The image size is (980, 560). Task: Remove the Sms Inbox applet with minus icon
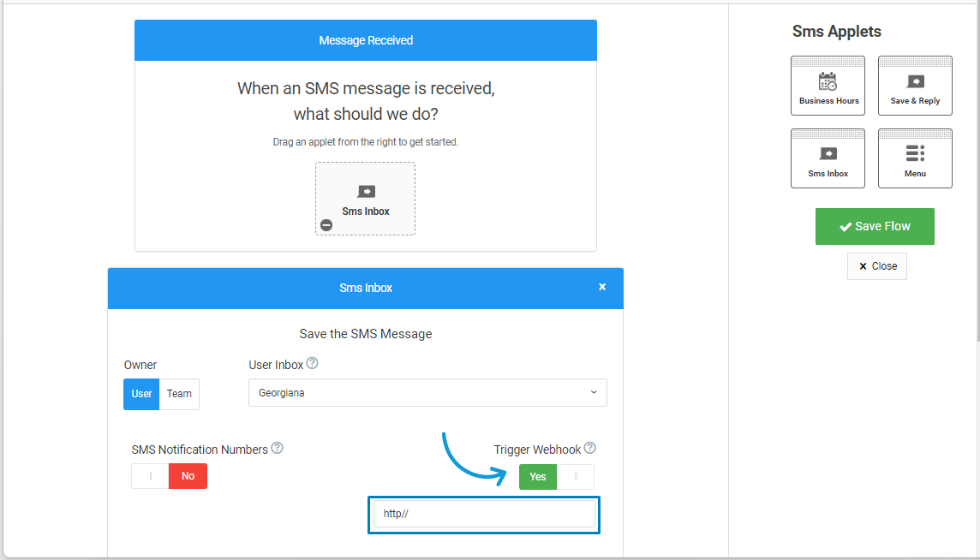pos(326,225)
